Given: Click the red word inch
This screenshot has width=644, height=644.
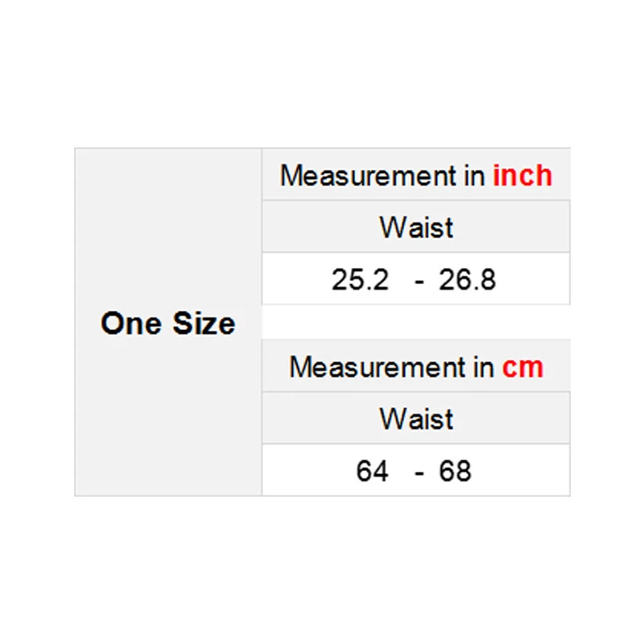Looking at the screenshot, I should coord(522,175).
